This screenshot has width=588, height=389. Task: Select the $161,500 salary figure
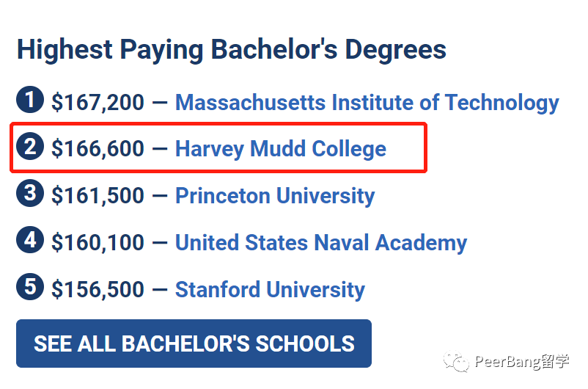click(98, 196)
